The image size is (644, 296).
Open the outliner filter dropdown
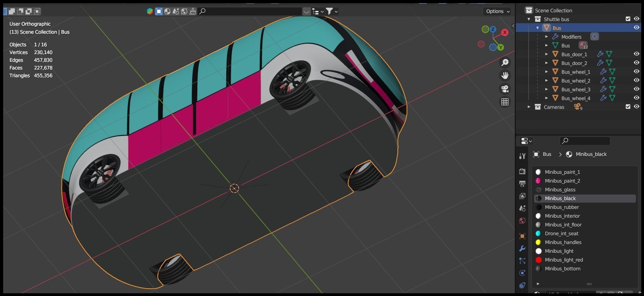coord(332,11)
